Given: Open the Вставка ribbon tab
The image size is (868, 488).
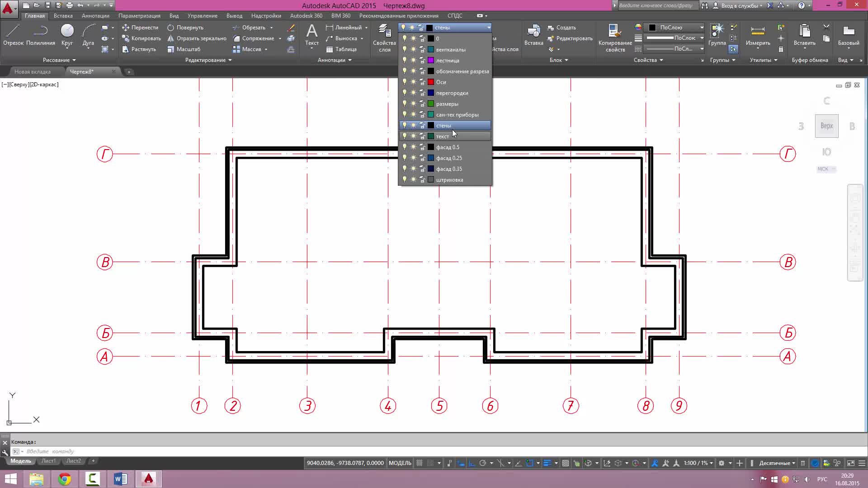Looking at the screenshot, I should (x=63, y=16).
